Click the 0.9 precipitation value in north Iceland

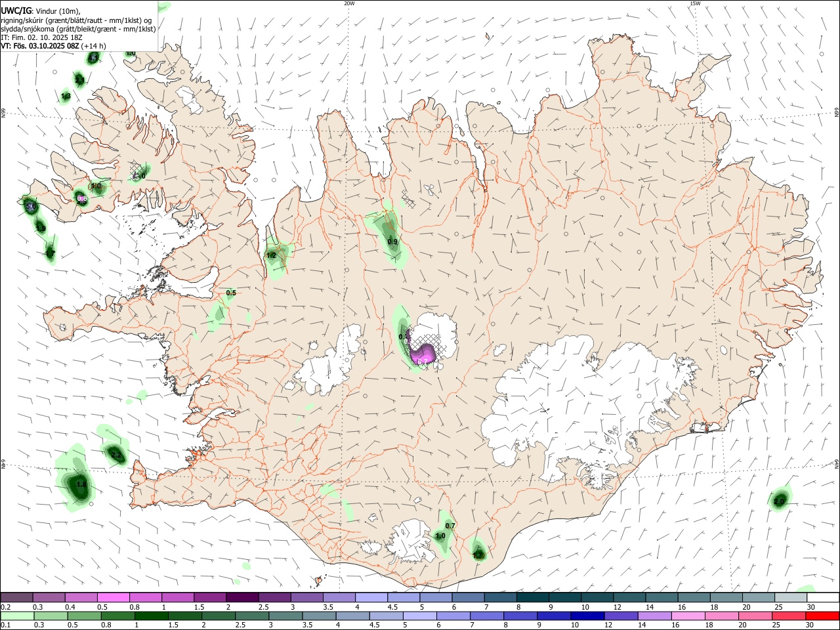point(392,242)
